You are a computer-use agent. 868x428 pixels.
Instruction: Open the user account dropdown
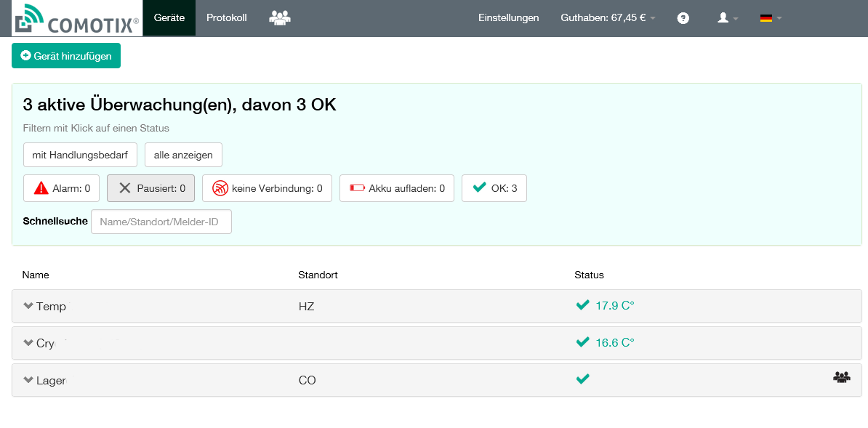coord(728,18)
